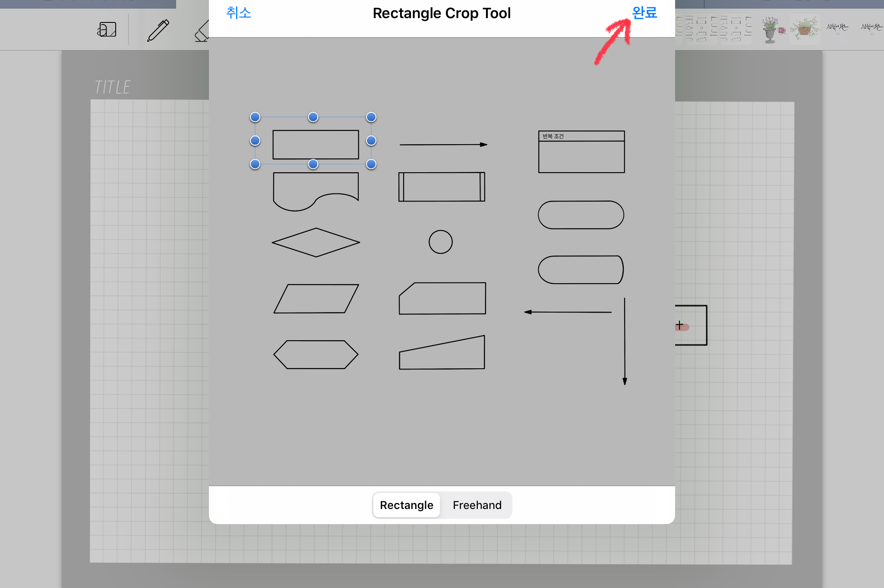The height and width of the screenshot is (588, 884).
Task: Click bottom-right crop handle
Action: [x=371, y=164]
